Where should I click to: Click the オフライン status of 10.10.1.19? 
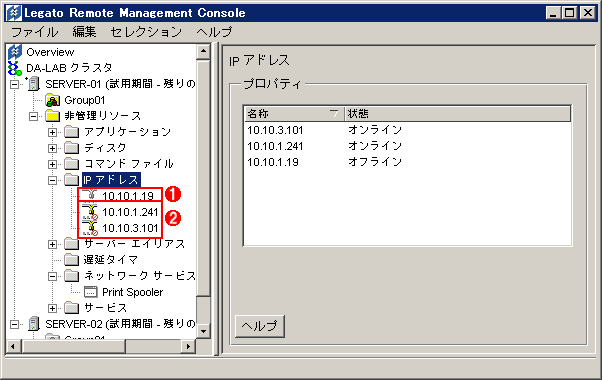click(x=375, y=162)
